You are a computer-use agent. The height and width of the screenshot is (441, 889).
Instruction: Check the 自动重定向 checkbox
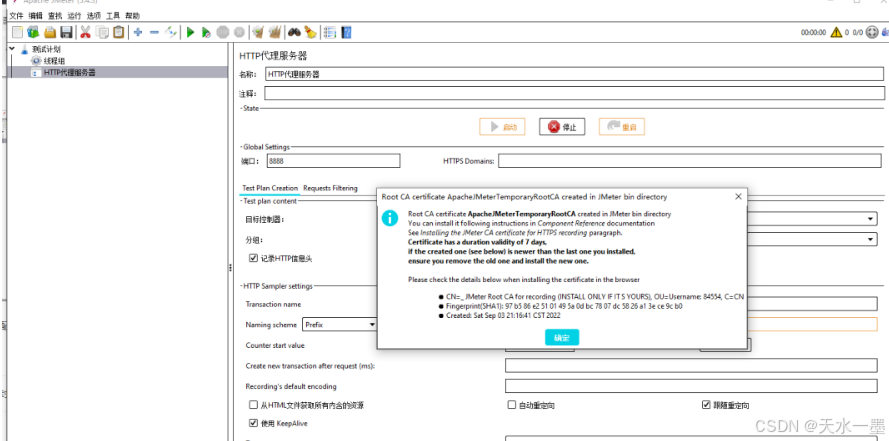tap(512, 405)
